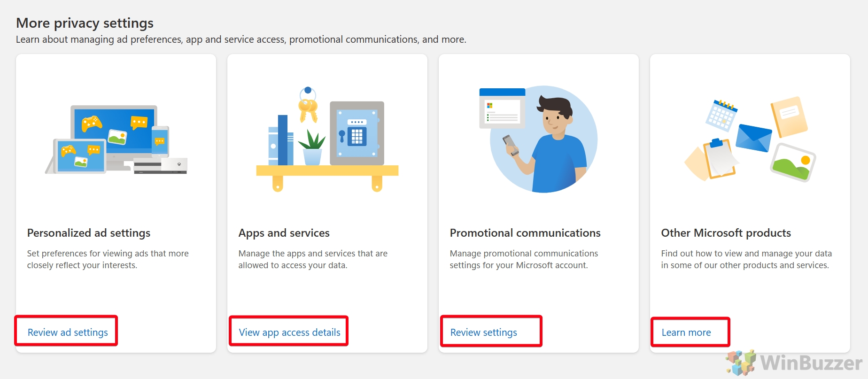Select the Personalized ad settings heading
Viewport: 868px width, 379px height.
point(89,233)
